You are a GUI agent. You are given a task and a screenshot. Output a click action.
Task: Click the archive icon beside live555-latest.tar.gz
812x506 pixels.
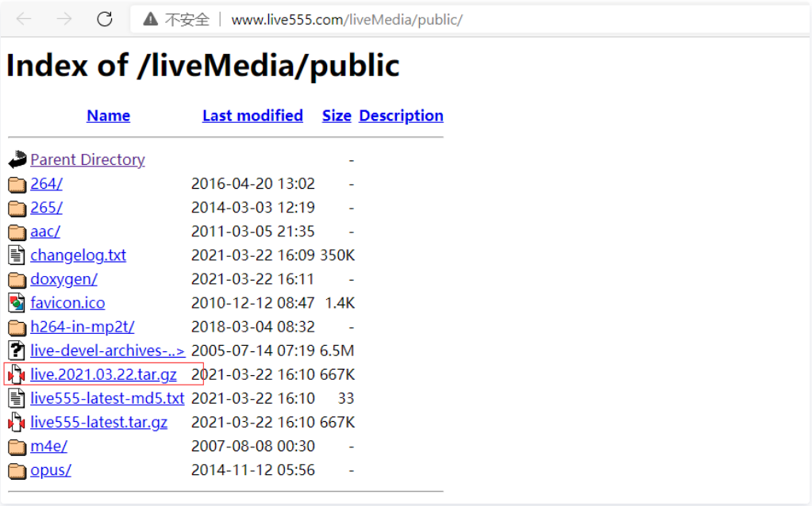tap(17, 422)
